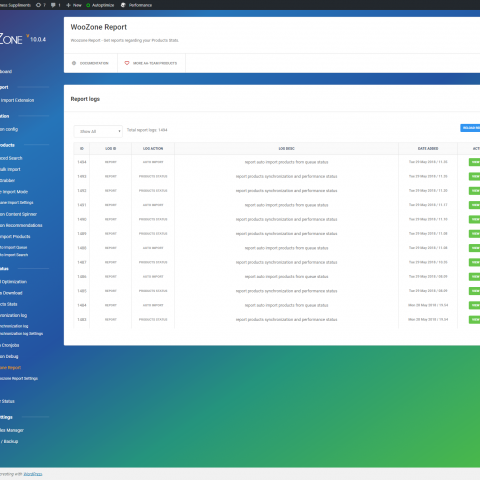Click the Documentation gear icon

coord(74,63)
